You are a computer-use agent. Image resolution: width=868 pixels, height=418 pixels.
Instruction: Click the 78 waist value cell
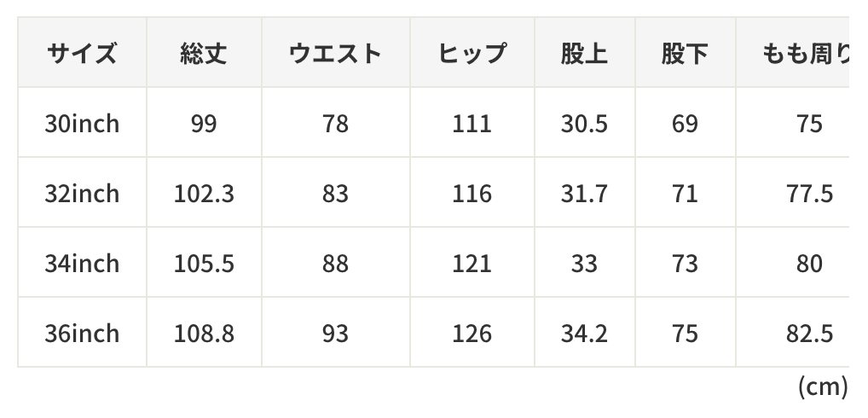click(335, 124)
